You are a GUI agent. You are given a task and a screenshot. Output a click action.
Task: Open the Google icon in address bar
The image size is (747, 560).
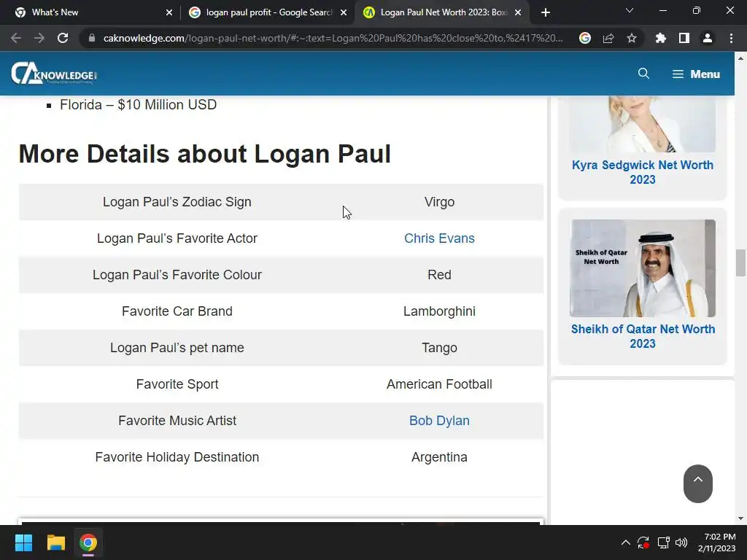click(x=585, y=38)
